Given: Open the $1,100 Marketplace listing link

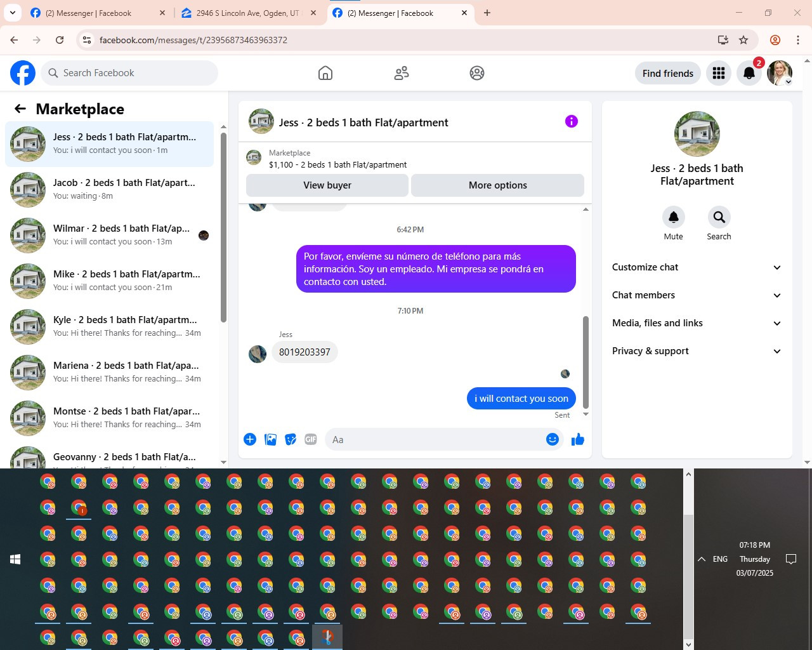Looking at the screenshot, I should coord(338,164).
